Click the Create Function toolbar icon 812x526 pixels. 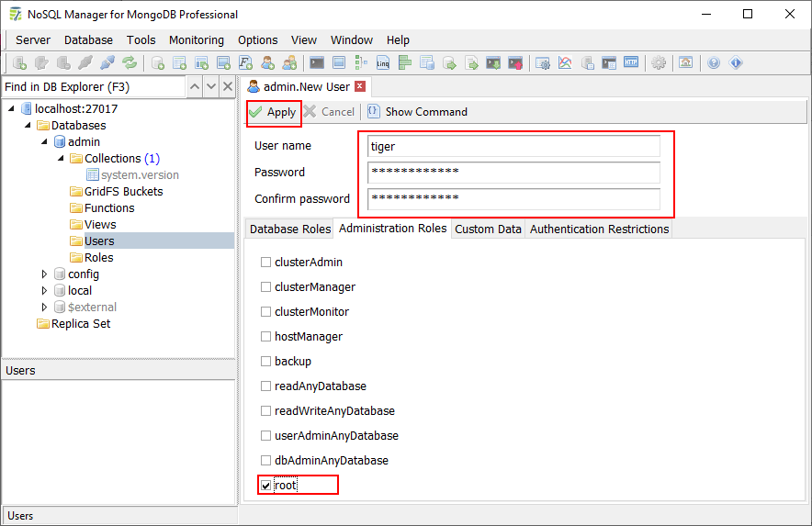(x=246, y=63)
